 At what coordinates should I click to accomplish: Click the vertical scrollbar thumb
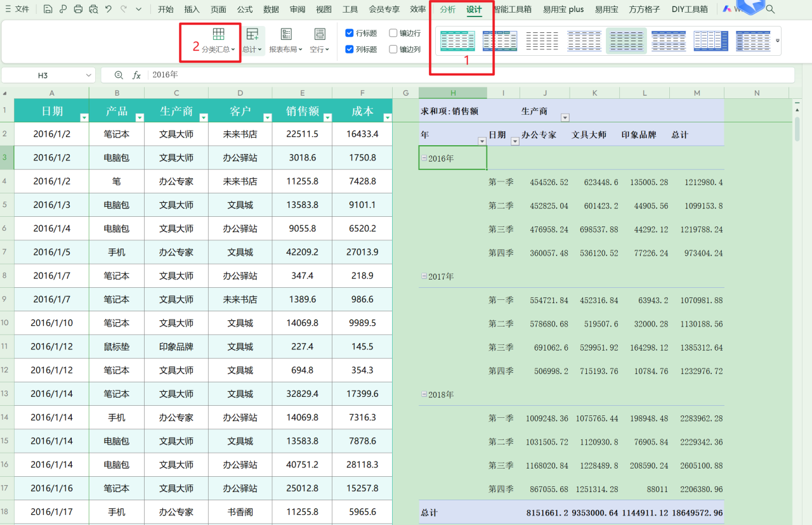click(x=797, y=128)
